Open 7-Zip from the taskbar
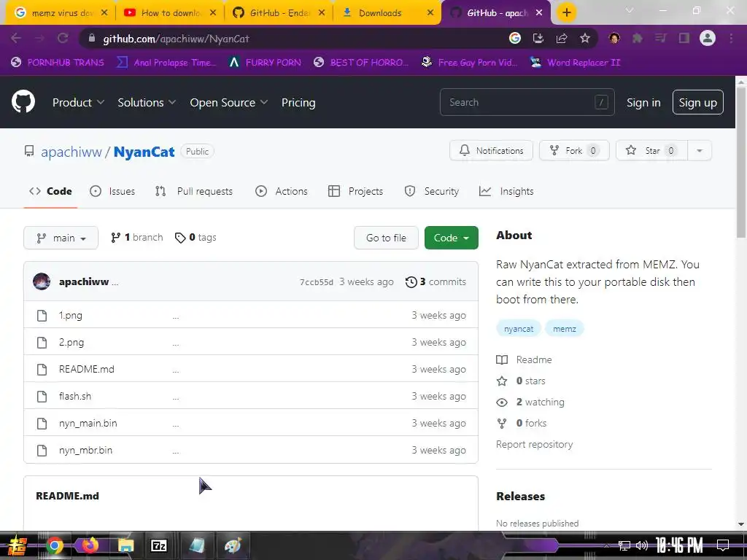 click(158, 545)
